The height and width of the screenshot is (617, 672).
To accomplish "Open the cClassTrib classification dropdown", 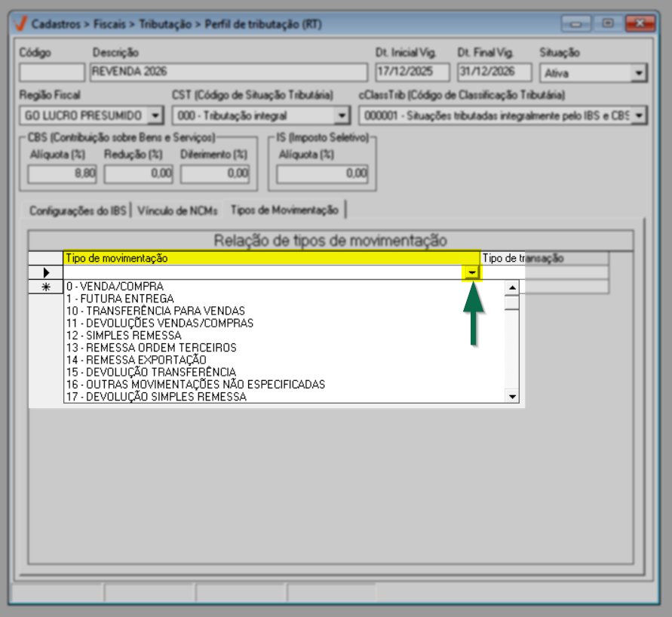I will pyautogui.click(x=639, y=115).
